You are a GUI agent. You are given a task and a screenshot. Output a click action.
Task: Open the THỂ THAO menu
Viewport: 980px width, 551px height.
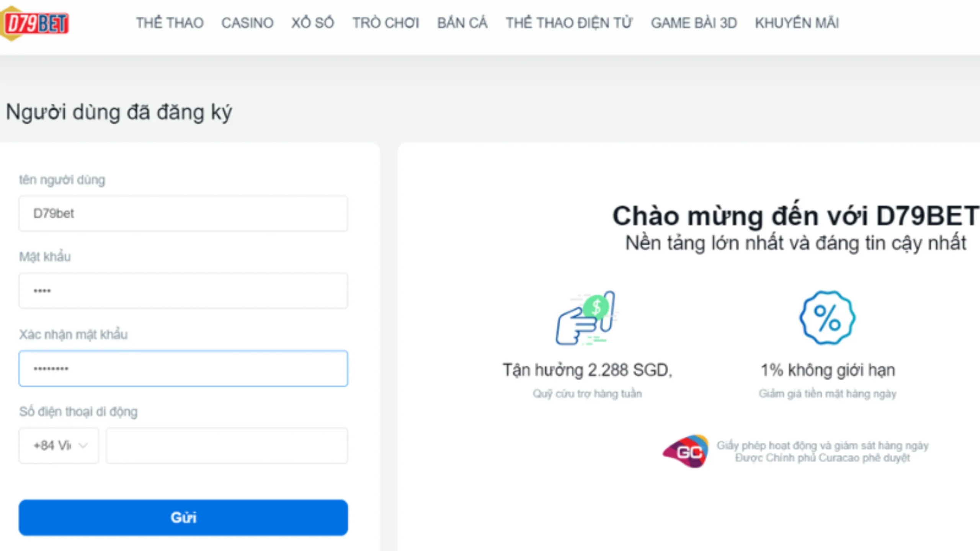[170, 23]
